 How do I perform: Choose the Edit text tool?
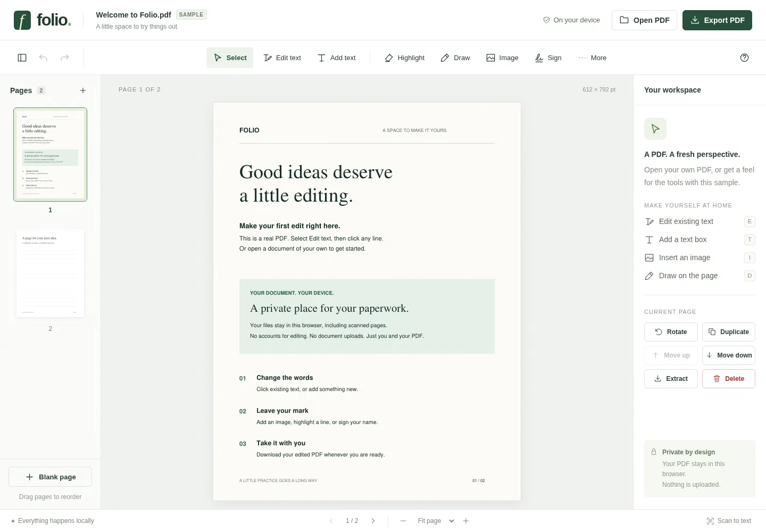tap(282, 57)
